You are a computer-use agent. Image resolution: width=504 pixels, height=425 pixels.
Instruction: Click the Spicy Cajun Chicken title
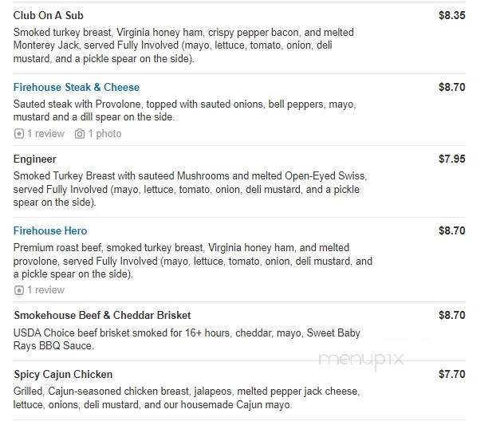pyautogui.click(x=63, y=374)
